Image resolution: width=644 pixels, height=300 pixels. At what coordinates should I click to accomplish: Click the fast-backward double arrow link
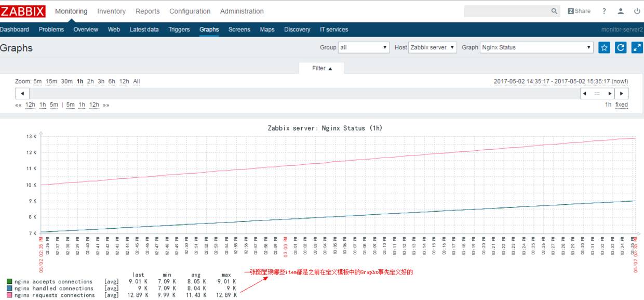[x=18, y=105]
